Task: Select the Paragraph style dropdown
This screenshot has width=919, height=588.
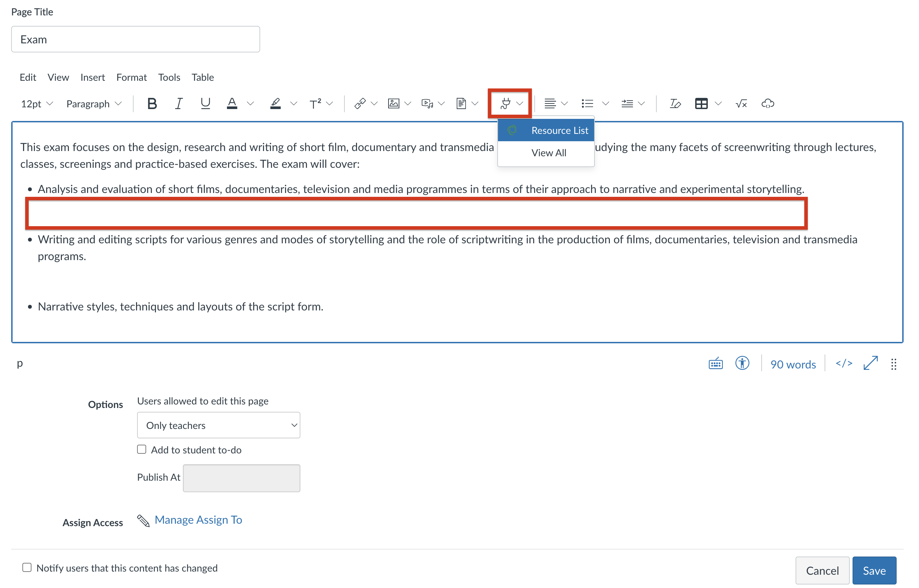Action: (94, 103)
